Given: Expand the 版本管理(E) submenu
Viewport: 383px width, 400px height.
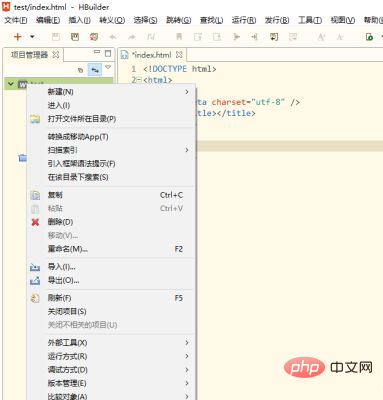Looking at the screenshot, I should coord(111,383).
